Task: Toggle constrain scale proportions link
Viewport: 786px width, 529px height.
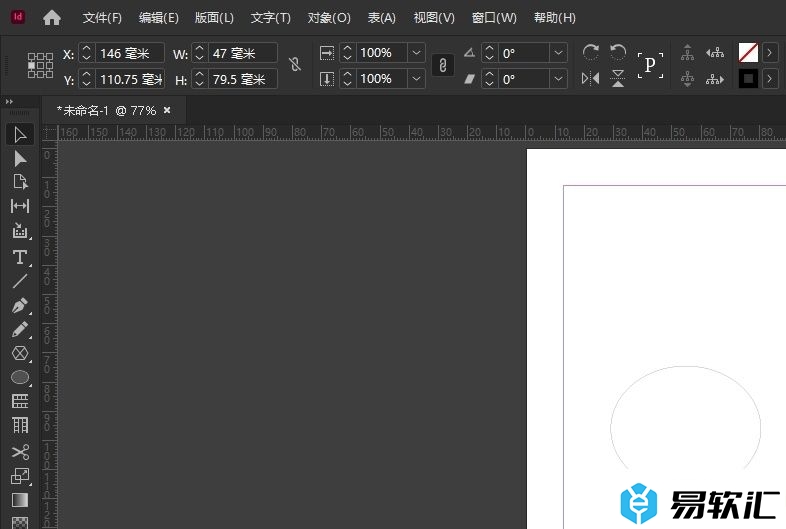Action: (x=443, y=65)
